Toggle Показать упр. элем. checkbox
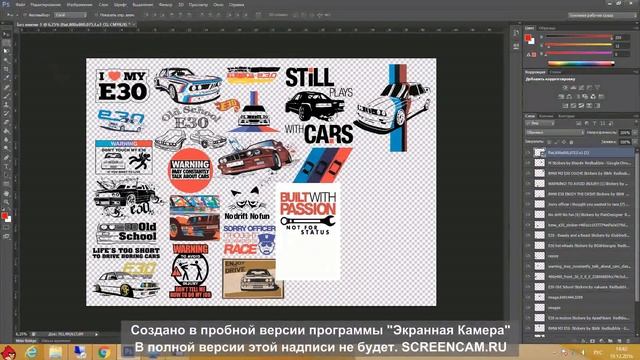 (96, 15)
